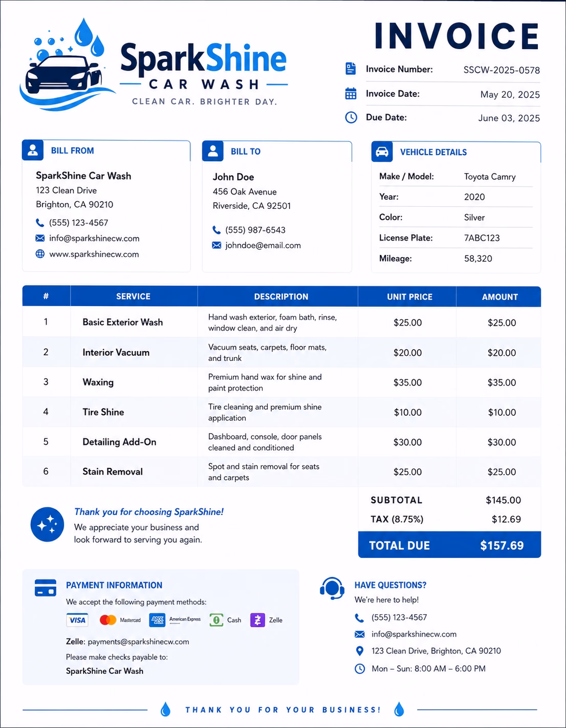This screenshot has height=728, width=566.
Task: Click the envelope icon beside johndoe@email.com
Action: 216,245
